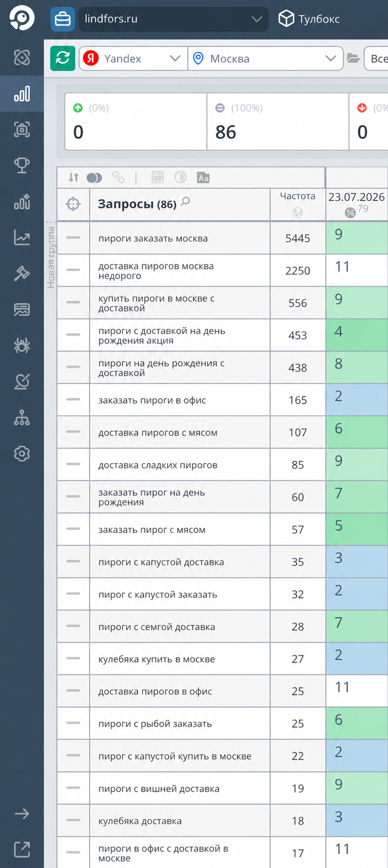This screenshot has height=868, width=388.
Task: Toggle the half-circle contrast icon in table toolbar
Action: pyautogui.click(x=180, y=177)
